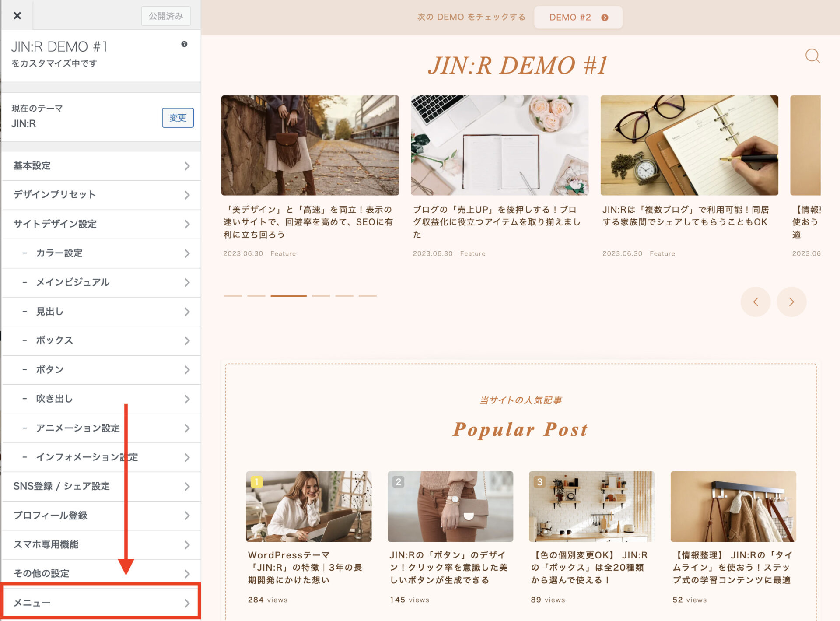This screenshot has height=621, width=840.
Task: Click 284 views count text
Action: 268,600
